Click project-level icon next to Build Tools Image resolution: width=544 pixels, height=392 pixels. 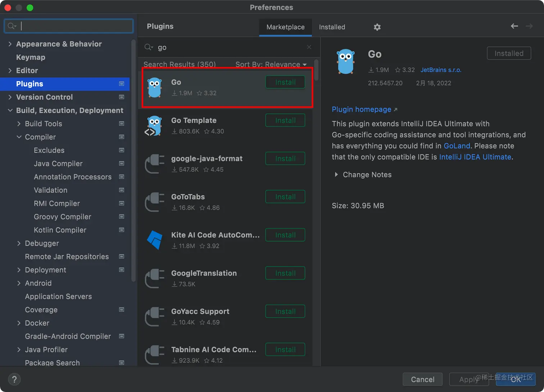122,124
